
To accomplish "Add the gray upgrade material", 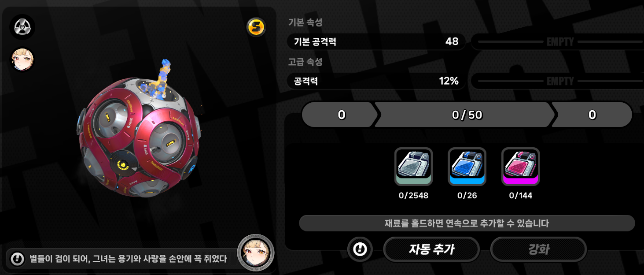I will click(x=414, y=167).
